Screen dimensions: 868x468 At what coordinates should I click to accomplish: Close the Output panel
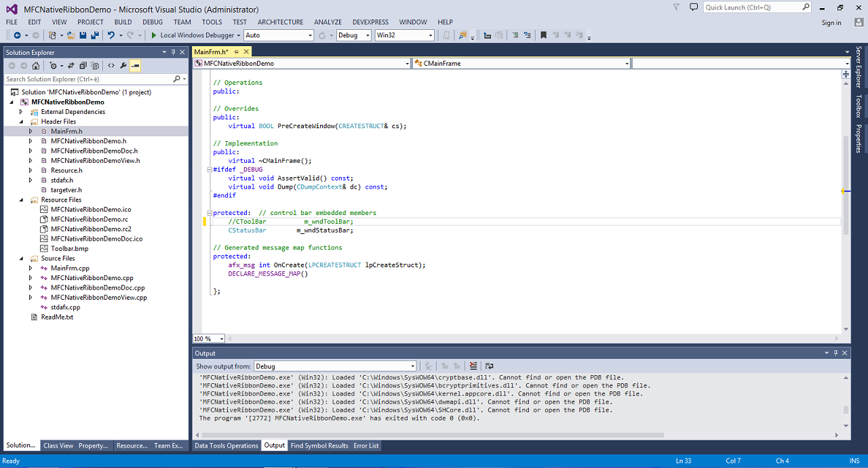[845, 353]
